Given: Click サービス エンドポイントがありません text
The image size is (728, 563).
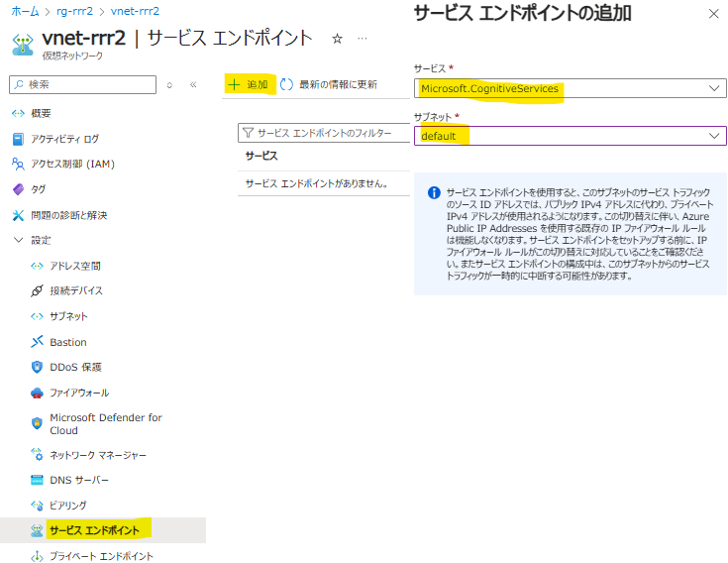Looking at the screenshot, I should click(x=317, y=183).
